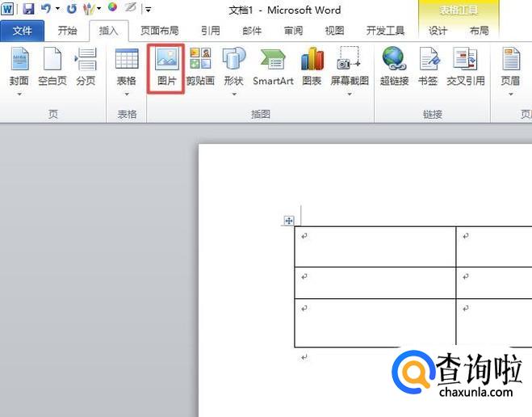The image size is (532, 417).
Task: Expand the 页眉 header dropdown arrow
Action: pos(511,94)
